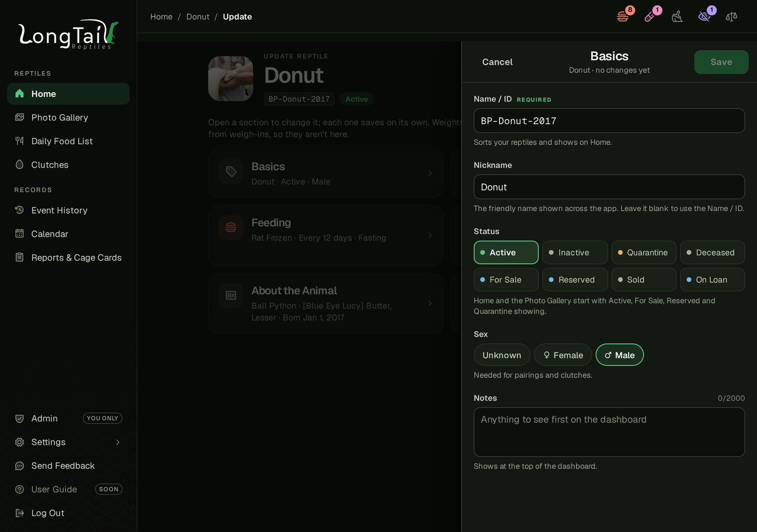Set status to On Loan
This screenshot has height=532, width=757.
[713, 279]
